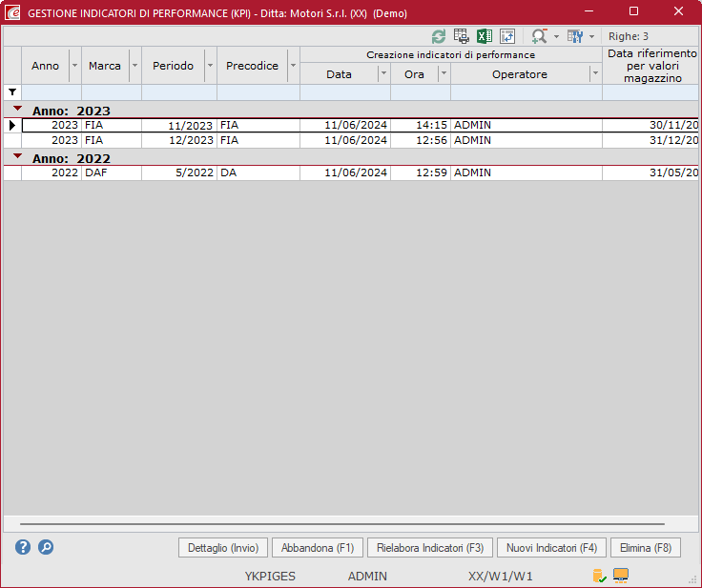Click the print grid icon
Image resolution: width=702 pixels, height=588 pixels.
pos(462,36)
